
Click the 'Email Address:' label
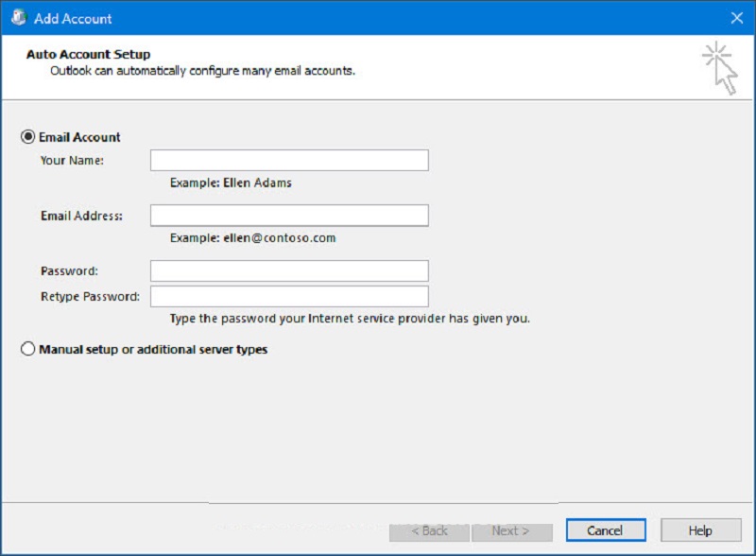point(81,216)
